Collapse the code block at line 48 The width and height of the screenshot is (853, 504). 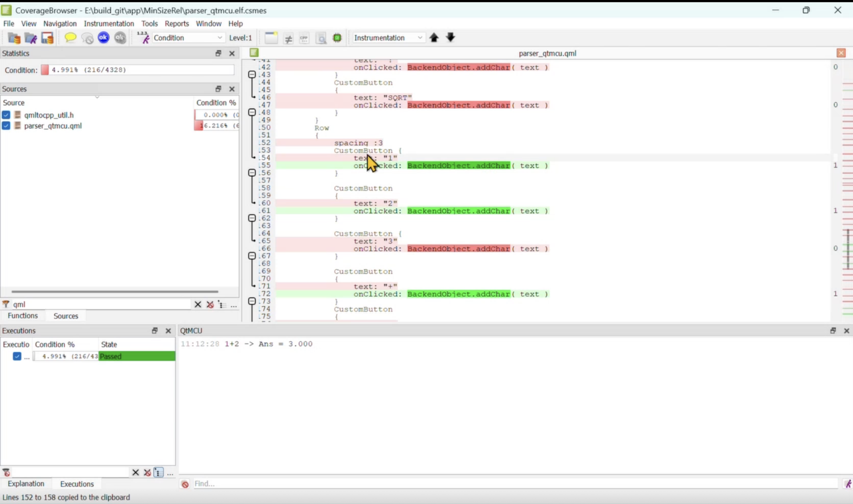point(252,112)
